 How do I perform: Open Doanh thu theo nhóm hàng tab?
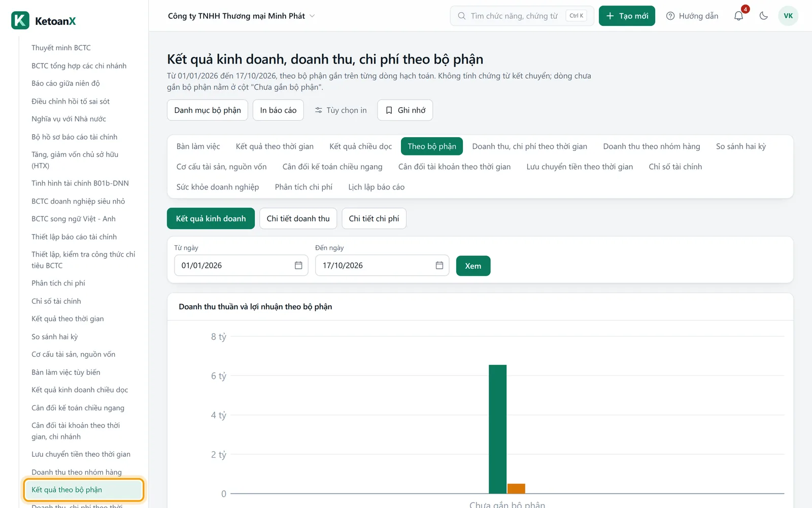point(652,146)
